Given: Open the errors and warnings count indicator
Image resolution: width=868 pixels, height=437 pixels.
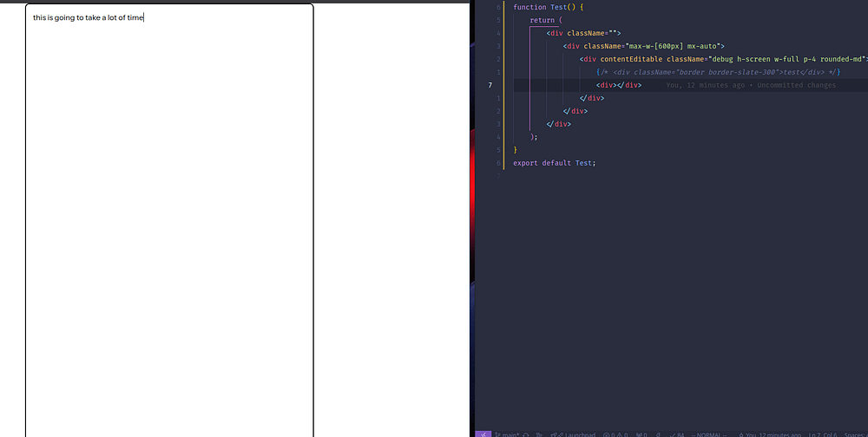Looking at the screenshot, I should (x=615, y=434).
